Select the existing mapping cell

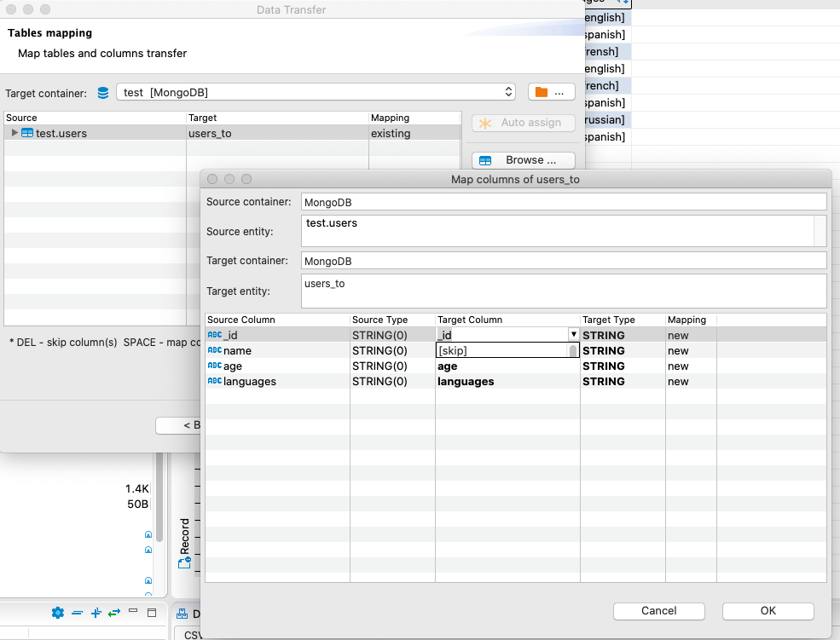point(414,133)
